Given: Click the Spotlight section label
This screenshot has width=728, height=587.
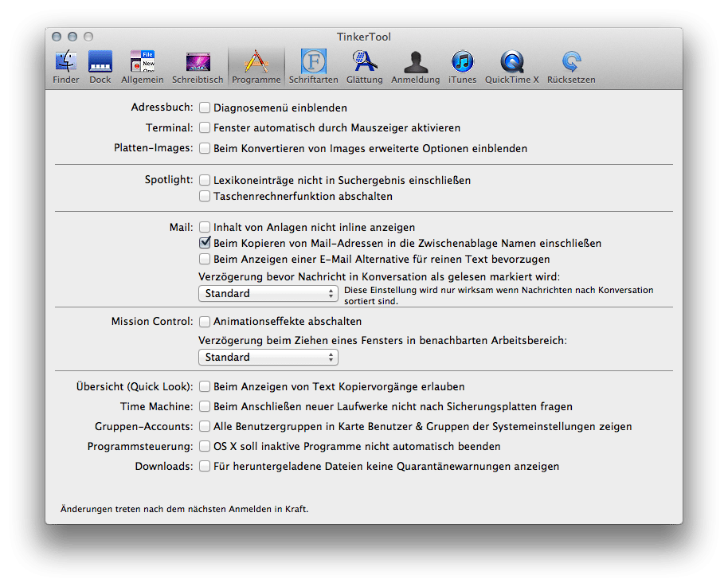Looking at the screenshot, I should coord(169,180).
